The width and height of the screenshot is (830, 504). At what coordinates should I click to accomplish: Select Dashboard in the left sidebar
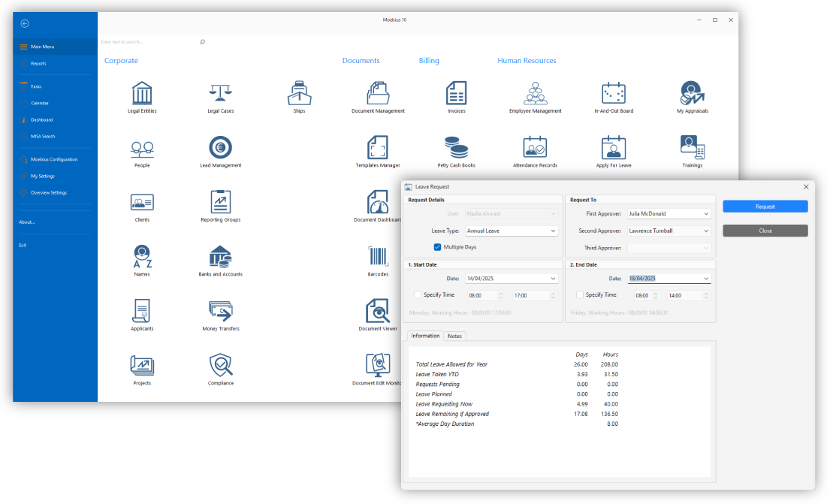[41, 119]
